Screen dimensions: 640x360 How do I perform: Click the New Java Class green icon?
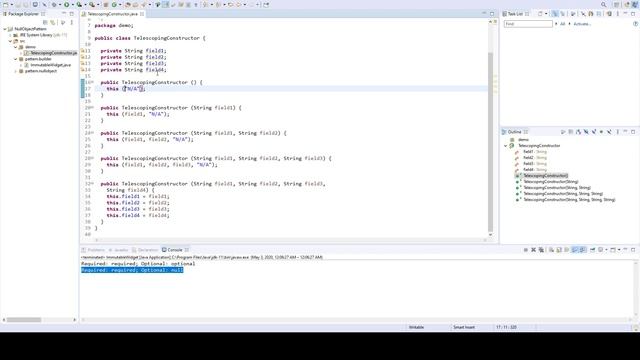pyautogui.click(x=114, y=4)
